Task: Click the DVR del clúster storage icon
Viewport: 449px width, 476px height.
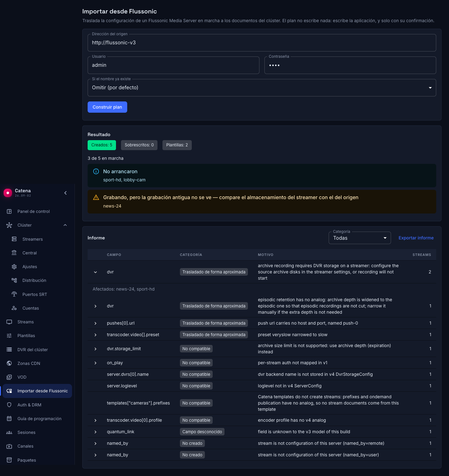Action: pyautogui.click(x=9, y=350)
